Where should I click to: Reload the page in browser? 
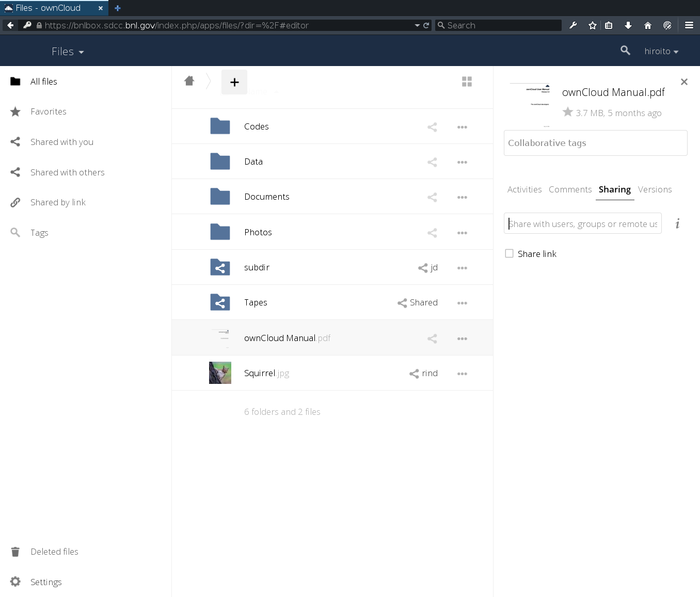pyautogui.click(x=426, y=25)
